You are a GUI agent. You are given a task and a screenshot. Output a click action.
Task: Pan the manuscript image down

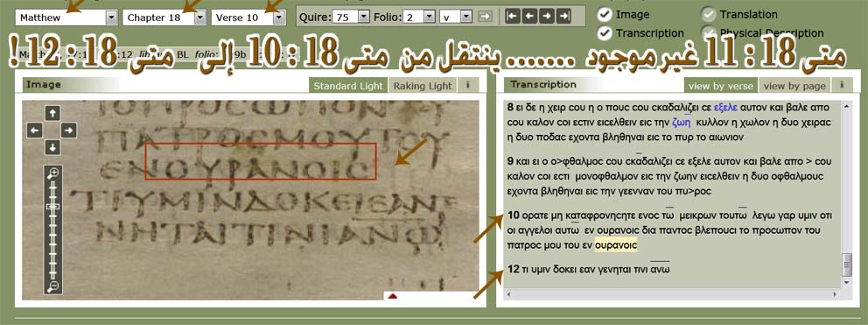coord(52,147)
